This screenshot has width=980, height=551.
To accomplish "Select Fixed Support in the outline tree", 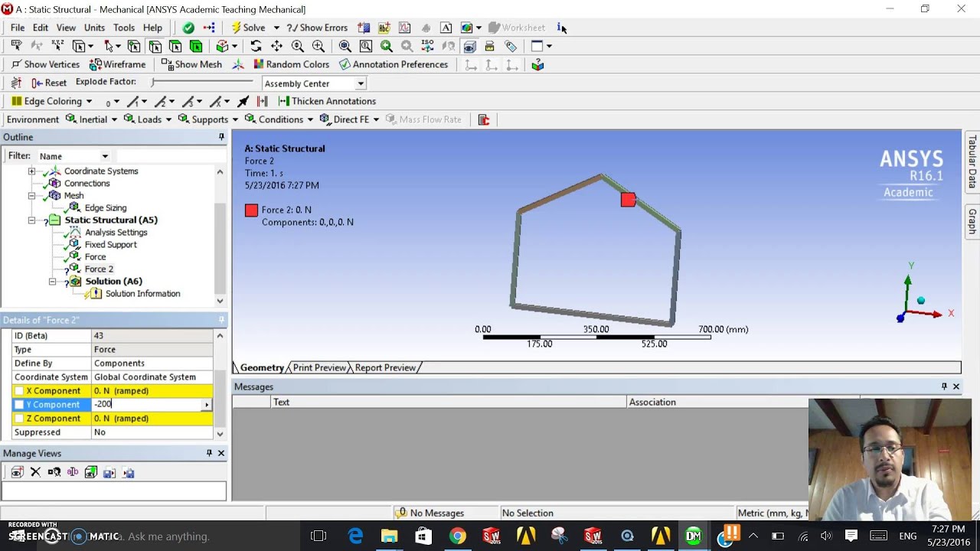I will point(111,245).
